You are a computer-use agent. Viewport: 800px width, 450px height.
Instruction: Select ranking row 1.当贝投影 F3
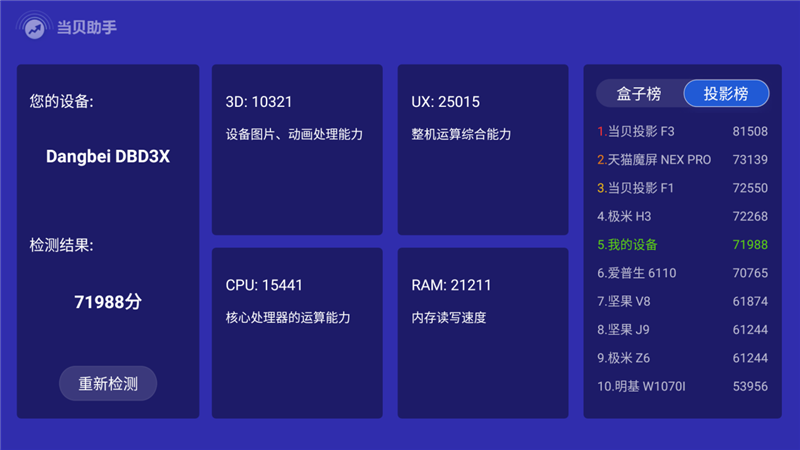pos(682,131)
